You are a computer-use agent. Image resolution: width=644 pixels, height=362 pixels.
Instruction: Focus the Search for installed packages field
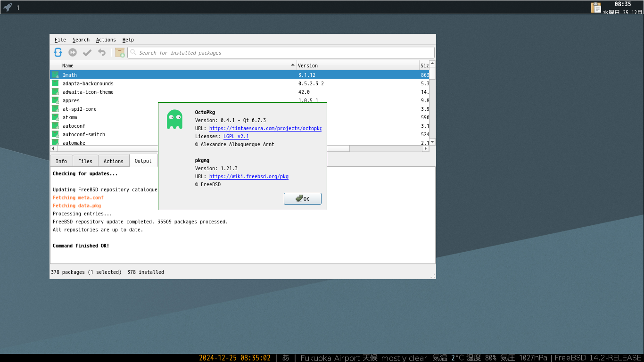tap(283, 53)
